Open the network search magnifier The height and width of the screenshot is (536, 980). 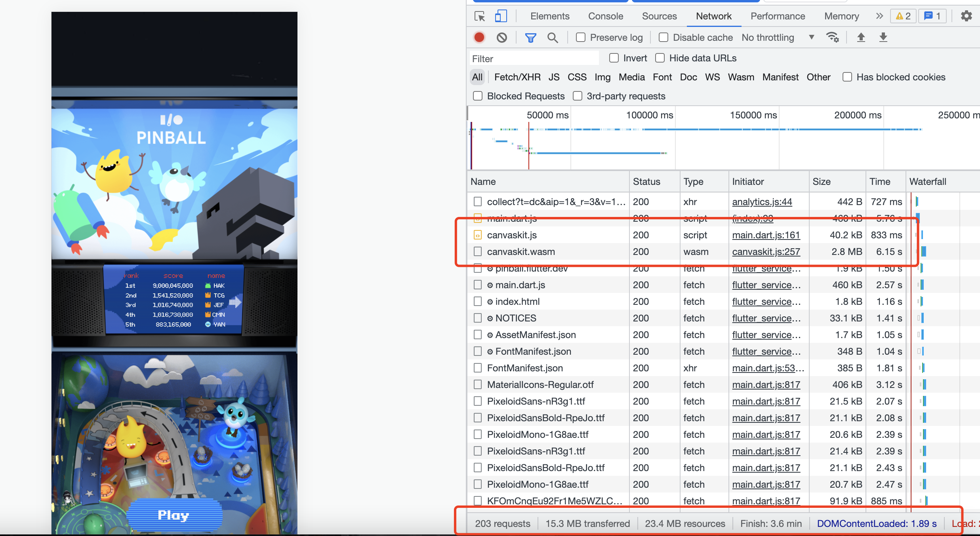tap(552, 38)
